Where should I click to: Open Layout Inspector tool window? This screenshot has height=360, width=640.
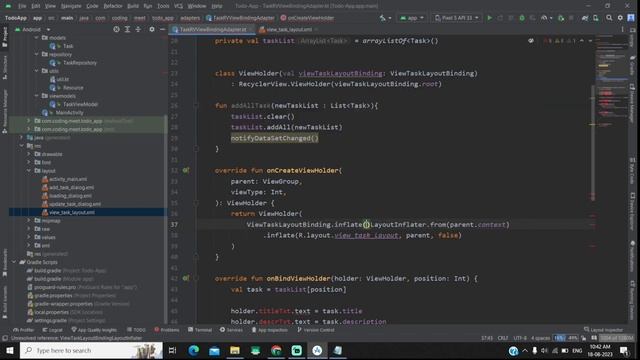[603, 330]
